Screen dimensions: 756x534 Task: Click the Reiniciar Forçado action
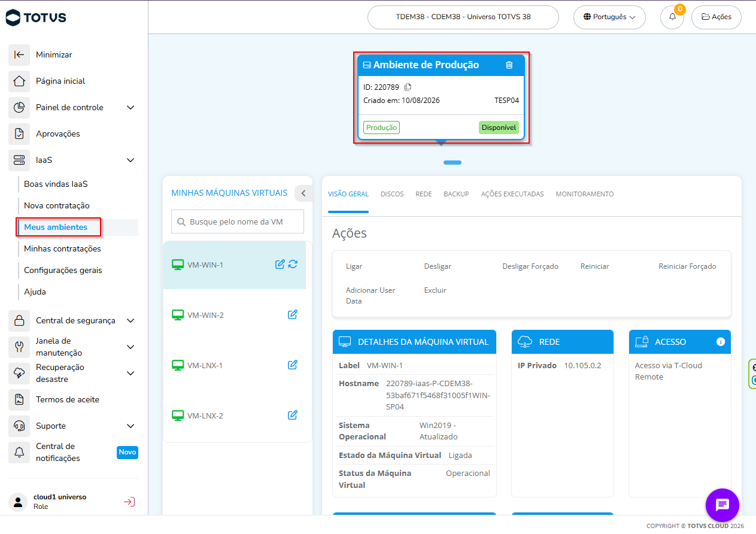pyautogui.click(x=687, y=266)
